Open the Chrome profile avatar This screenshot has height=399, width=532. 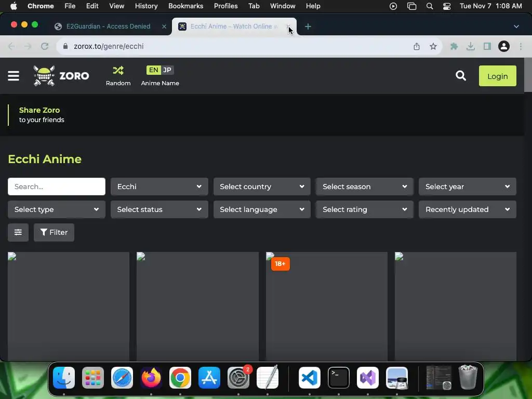(503, 46)
